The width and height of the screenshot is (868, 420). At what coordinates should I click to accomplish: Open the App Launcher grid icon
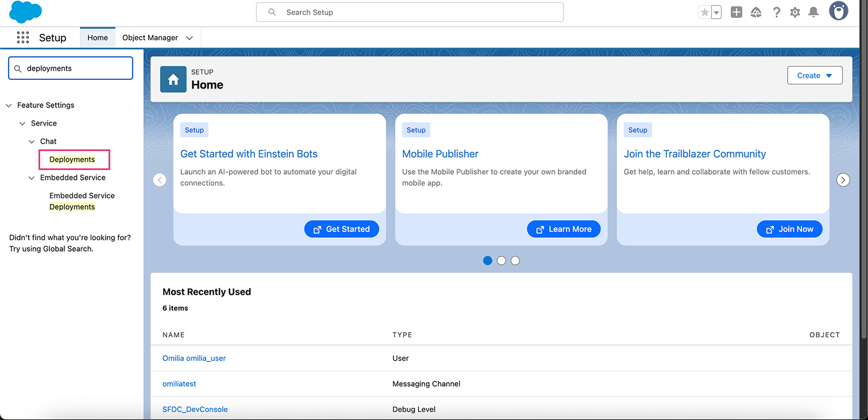[22, 37]
